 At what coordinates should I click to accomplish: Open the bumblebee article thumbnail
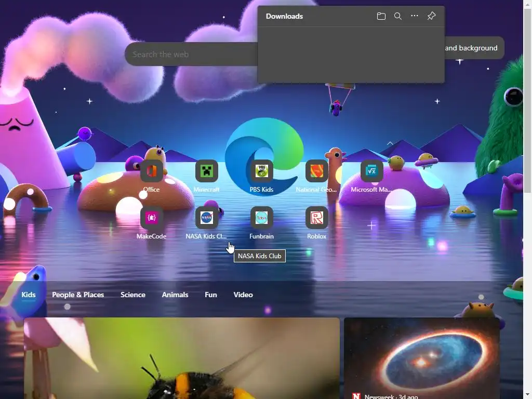coord(181,358)
